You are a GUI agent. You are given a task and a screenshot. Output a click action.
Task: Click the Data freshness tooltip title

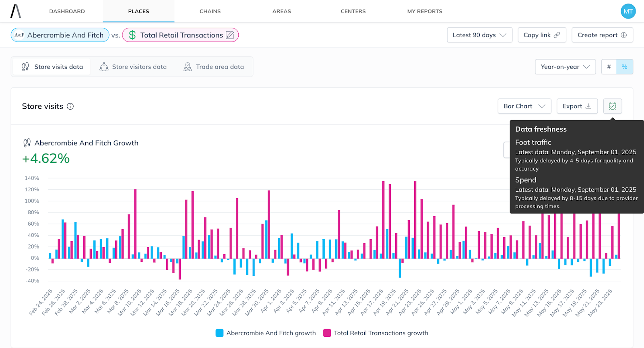(541, 129)
